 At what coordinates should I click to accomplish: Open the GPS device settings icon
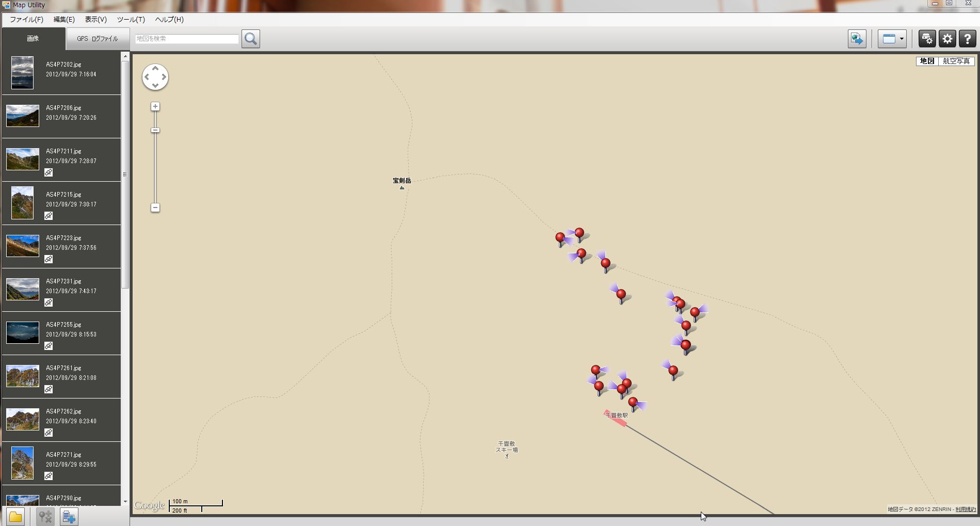927,39
